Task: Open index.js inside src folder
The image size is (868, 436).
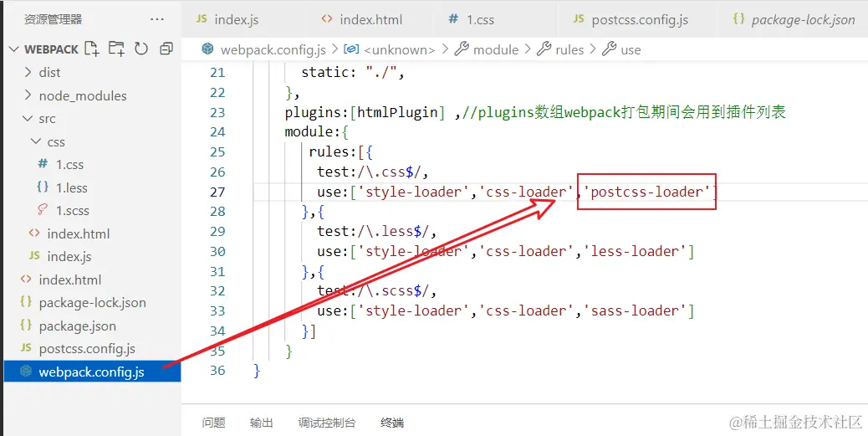Action: pyautogui.click(x=69, y=257)
